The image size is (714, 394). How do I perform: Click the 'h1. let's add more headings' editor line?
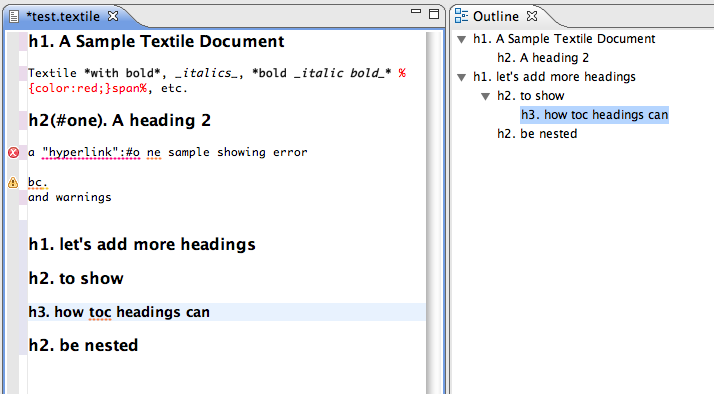142,245
